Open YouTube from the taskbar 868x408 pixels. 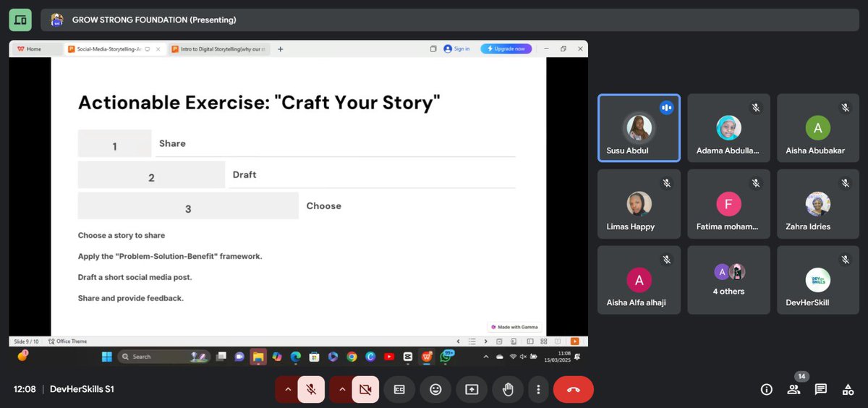click(x=389, y=356)
